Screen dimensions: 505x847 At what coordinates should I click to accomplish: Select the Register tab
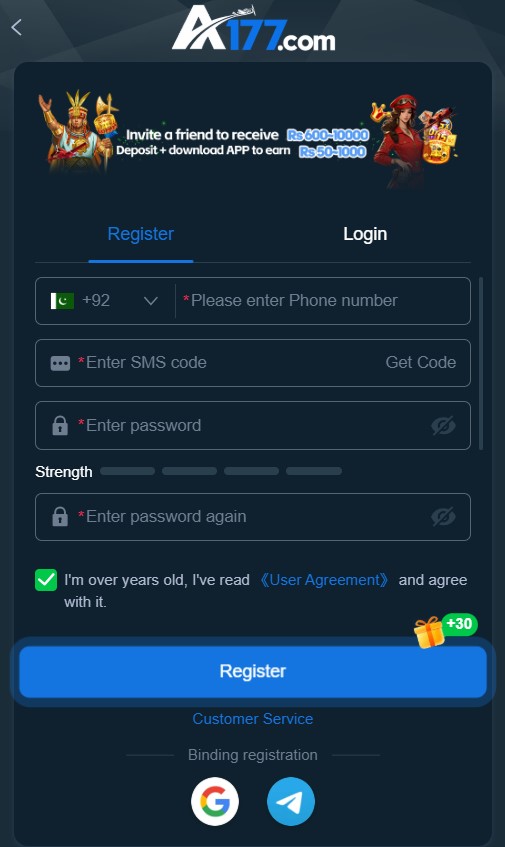pyautogui.click(x=140, y=234)
